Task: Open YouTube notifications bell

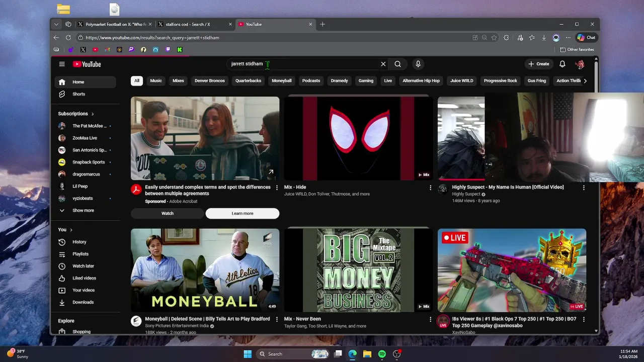Action: [x=562, y=64]
